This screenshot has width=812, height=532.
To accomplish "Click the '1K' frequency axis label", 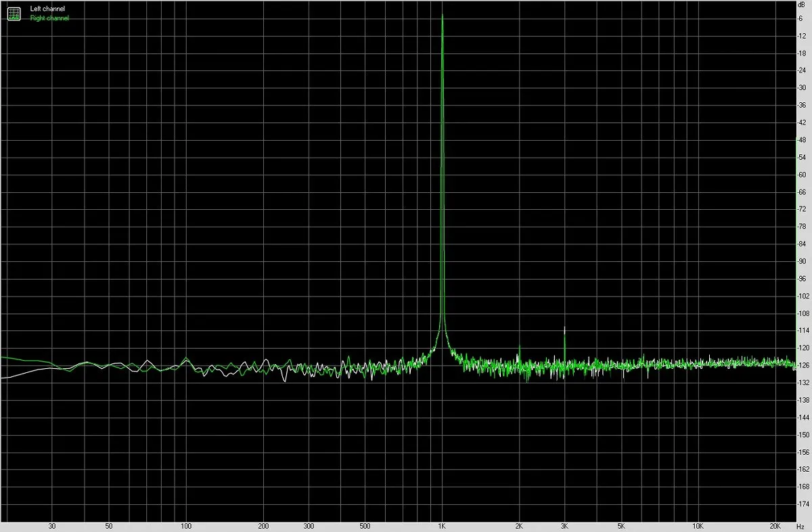I will pyautogui.click(x=443, y=526).
